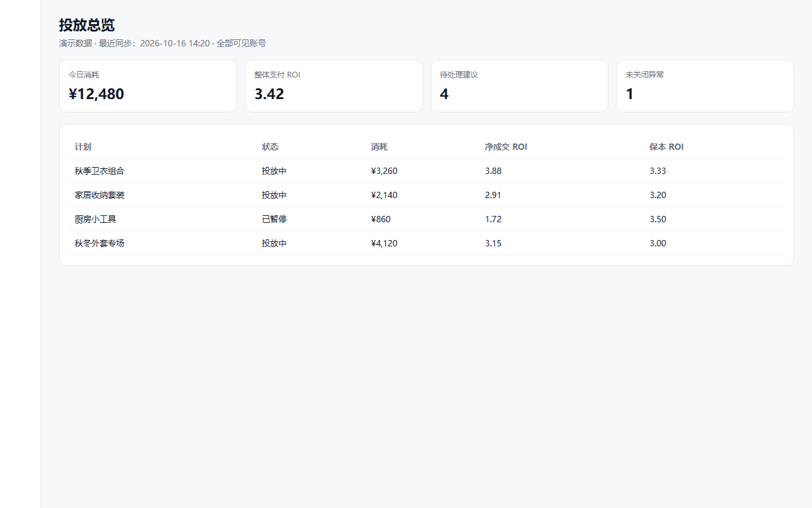Select the 秋季卫衣组合 plan name
The height and width of the screenshot is (508, 812).
tap(100, 171)
